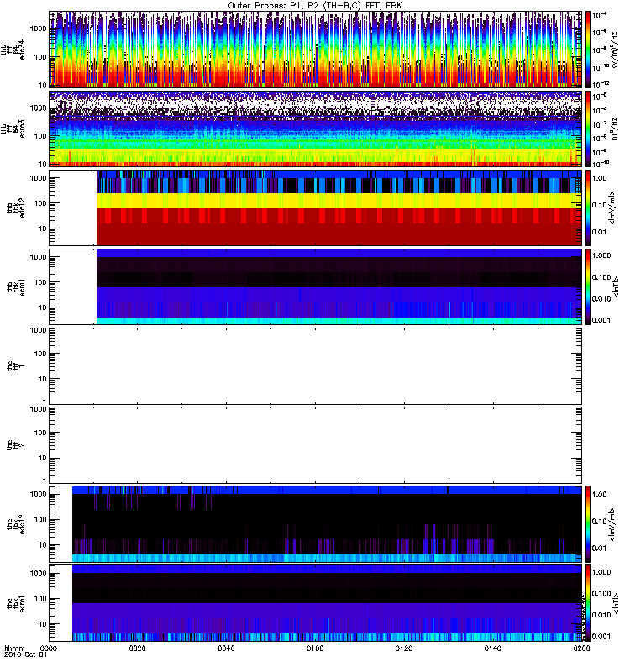Select the thb fbk edc12 filter bank panel
The height and width of the screenshot is (672, 630).
pyautogui.click(x=316, y=207)
